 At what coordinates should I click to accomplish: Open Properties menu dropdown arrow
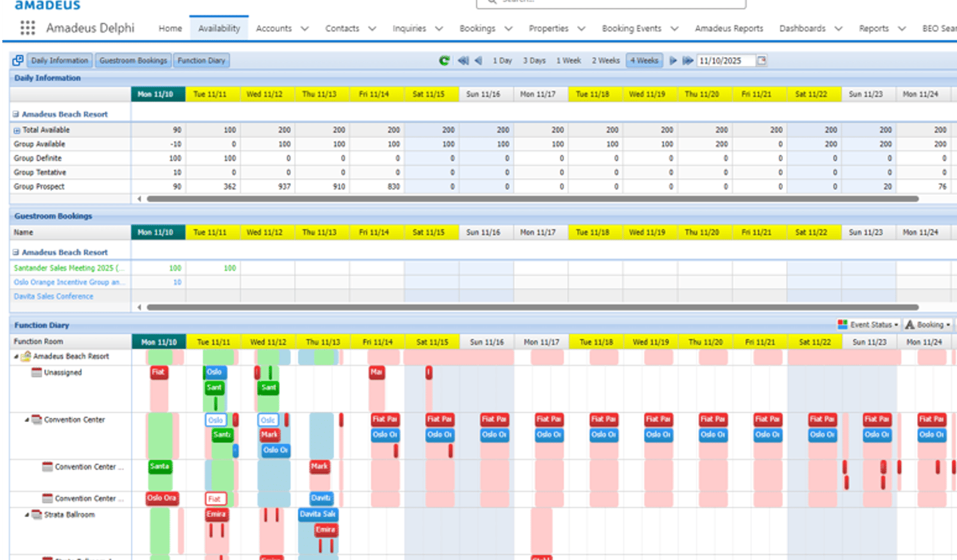581,29
